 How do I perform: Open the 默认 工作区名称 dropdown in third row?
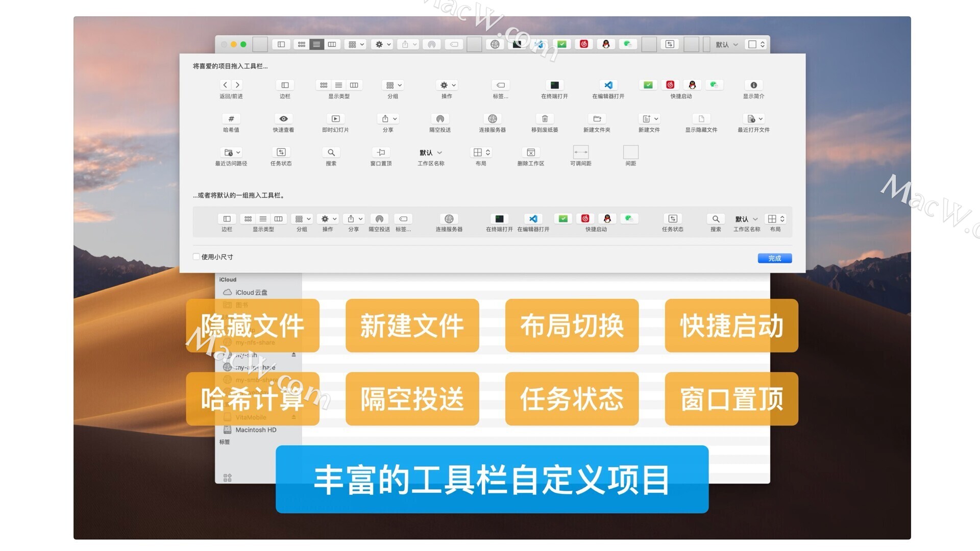(431, 153)
